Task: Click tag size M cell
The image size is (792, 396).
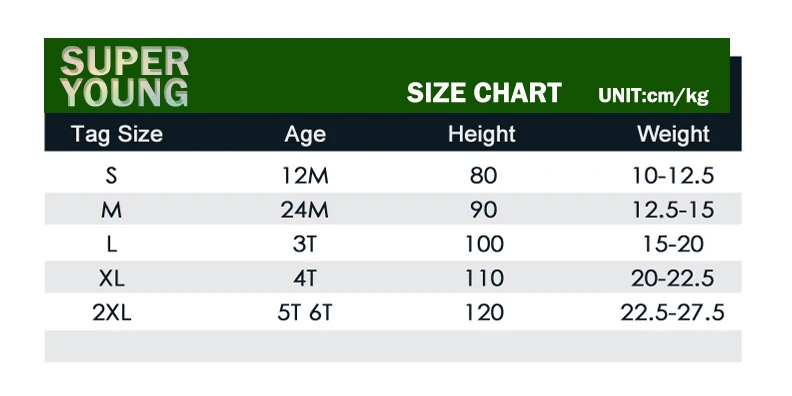Action: coord(112,210)
